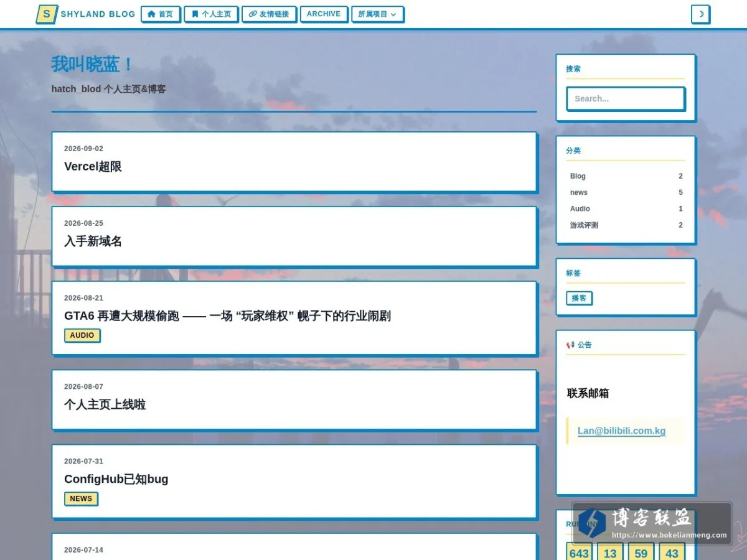Click the date 2026-08-21
747x560 pixels.
tap(83, 298)
